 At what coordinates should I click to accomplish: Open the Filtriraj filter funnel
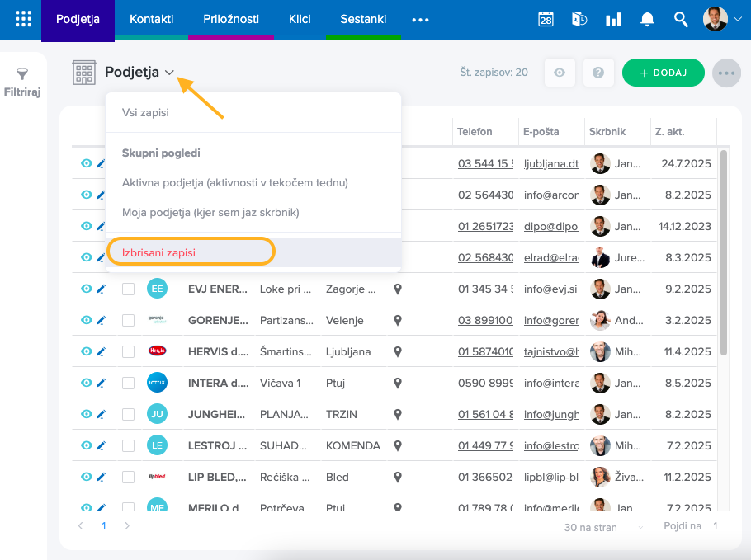pos(22,75)
